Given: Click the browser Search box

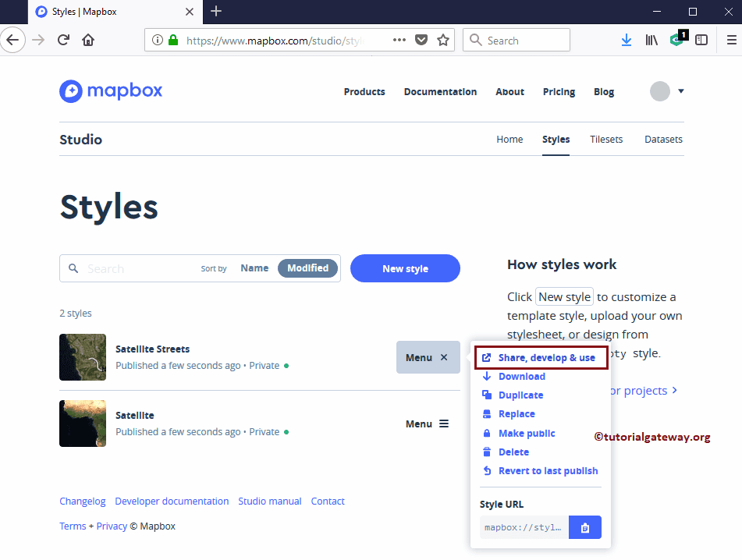Looking at the screenshot, I should [x=517, y=41].
